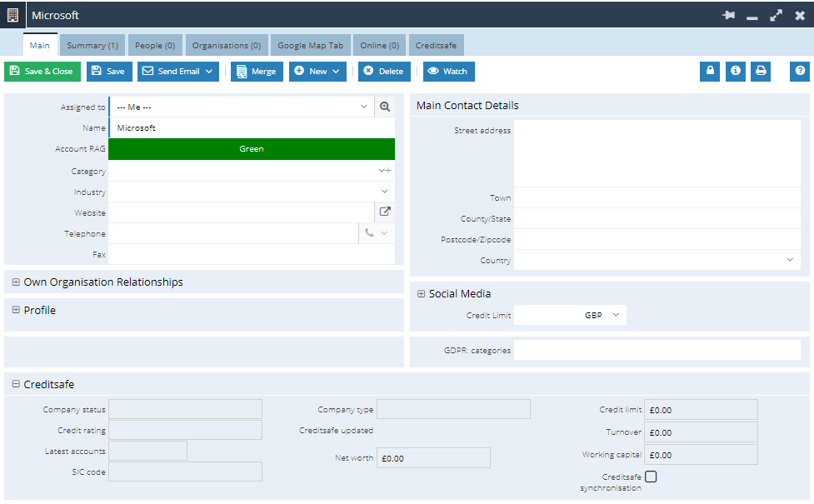Image resolution: width=814 pixels, height=504 pixels.
Task: Click the GDPR: categories field
Action: tap(657, 350)
